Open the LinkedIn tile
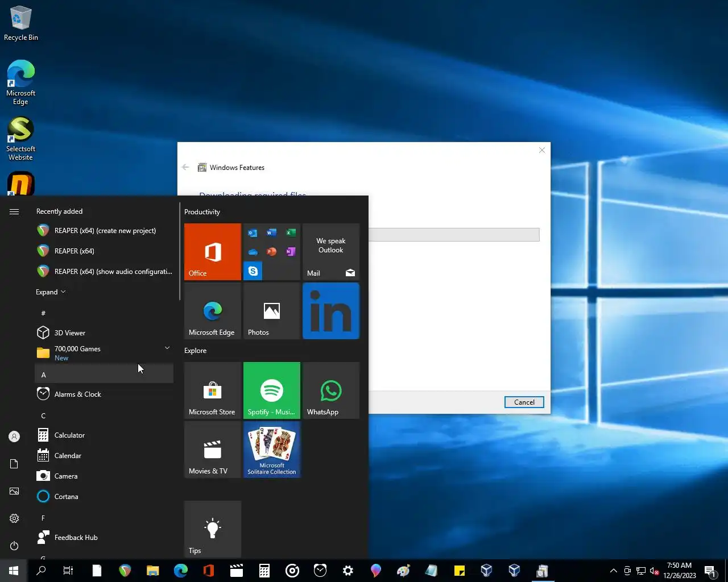 coord(331,311)
